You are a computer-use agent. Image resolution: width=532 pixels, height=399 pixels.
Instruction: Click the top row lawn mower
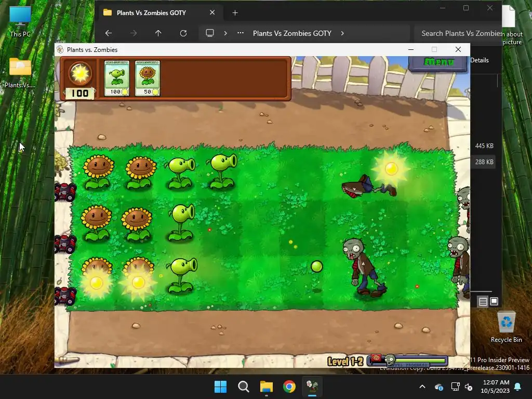65,192
